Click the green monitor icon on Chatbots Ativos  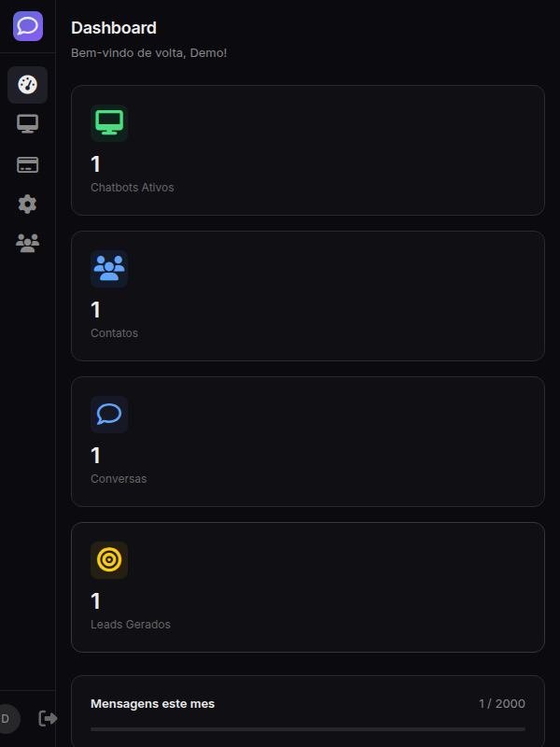tap(109, 122)
